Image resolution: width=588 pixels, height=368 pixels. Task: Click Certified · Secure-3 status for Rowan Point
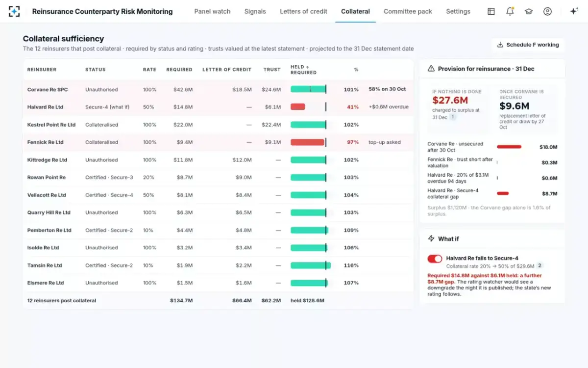(x=109, y=177)
